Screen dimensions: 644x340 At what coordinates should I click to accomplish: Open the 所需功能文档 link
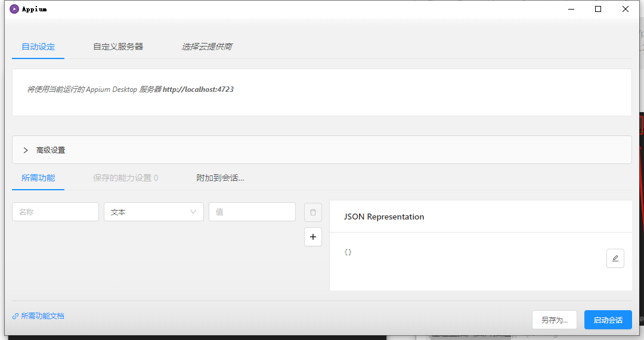[x=38, y=316]
